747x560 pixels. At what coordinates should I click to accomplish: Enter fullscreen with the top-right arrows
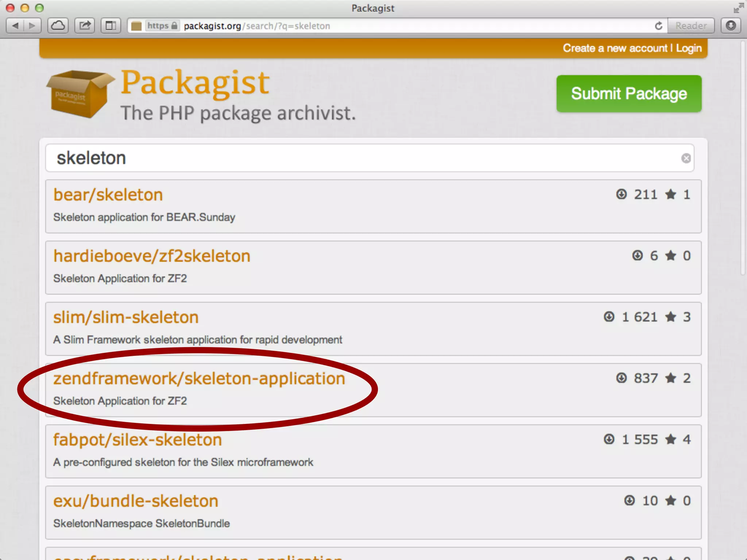(738, 8)
